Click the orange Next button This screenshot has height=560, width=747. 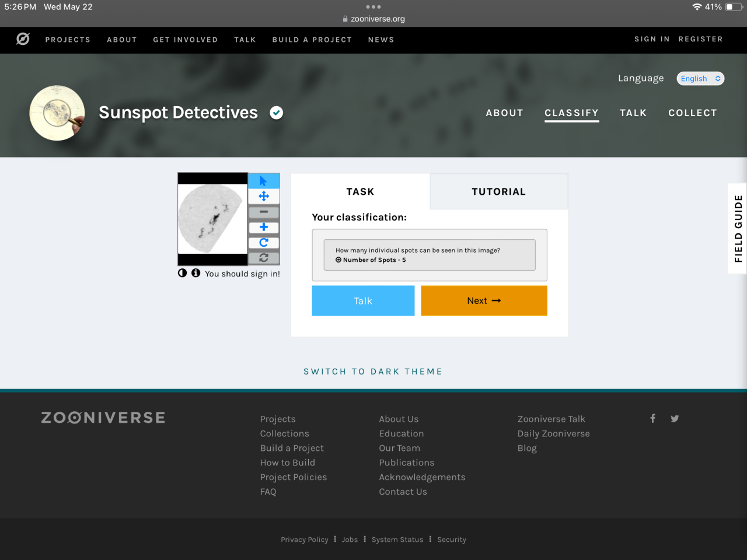pos(484,300)
